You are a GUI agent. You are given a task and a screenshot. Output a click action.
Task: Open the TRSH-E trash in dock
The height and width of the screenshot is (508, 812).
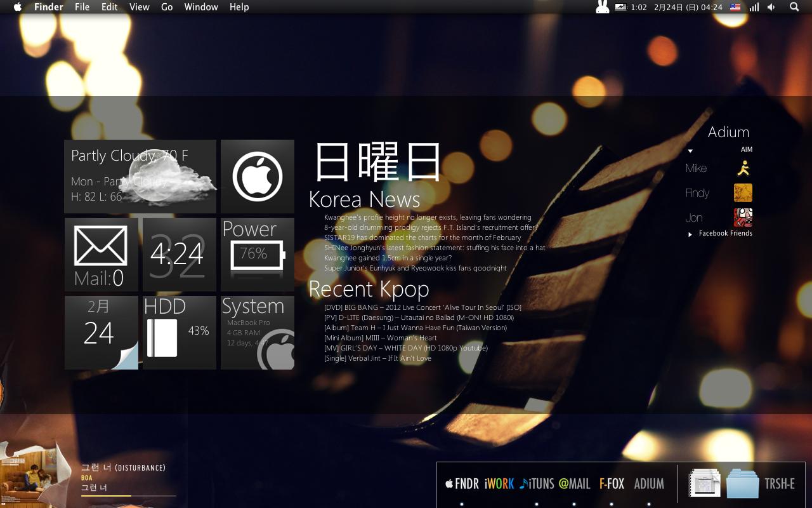tap(780, 484)
